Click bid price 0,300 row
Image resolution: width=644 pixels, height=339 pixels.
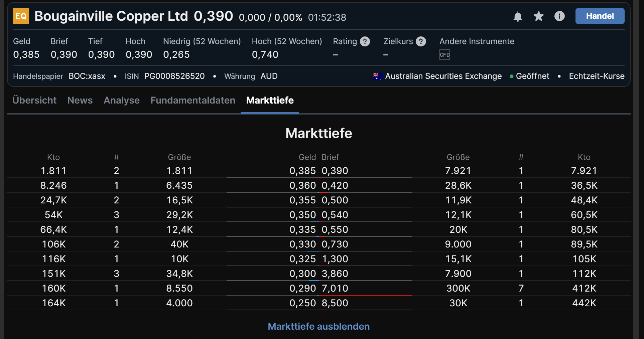(303, 274)
